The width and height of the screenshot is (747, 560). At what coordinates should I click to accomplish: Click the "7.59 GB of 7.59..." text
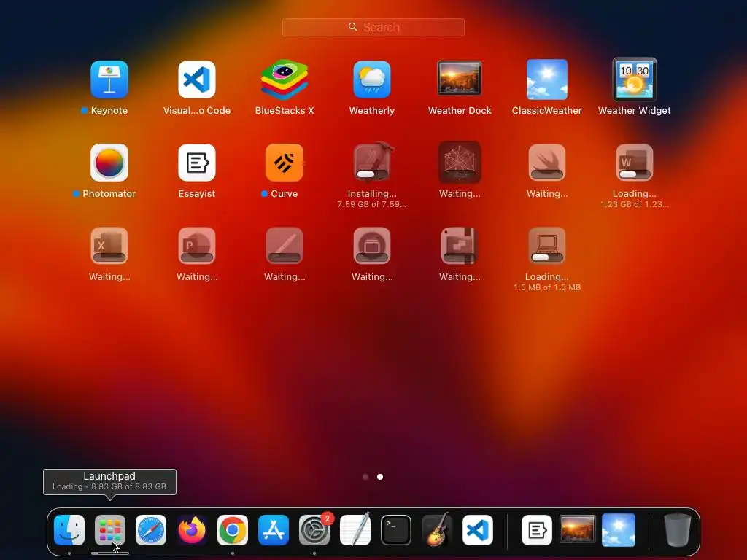point(371,204)
